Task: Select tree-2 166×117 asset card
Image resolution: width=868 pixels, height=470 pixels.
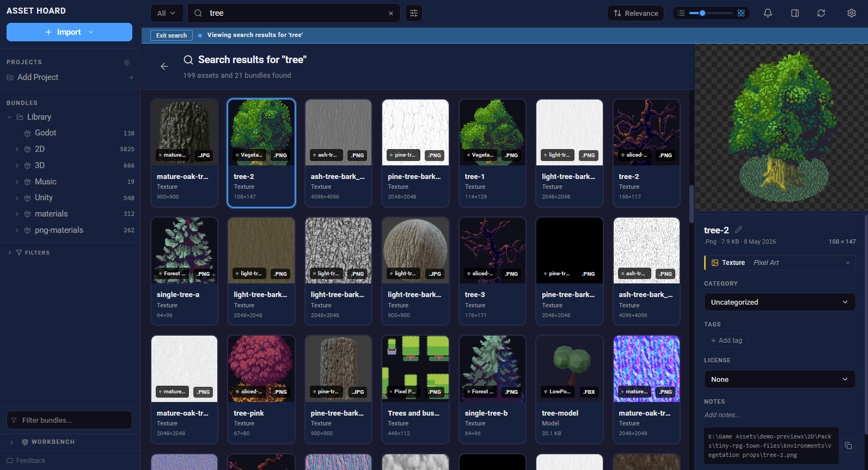Action: coord(646,153)
